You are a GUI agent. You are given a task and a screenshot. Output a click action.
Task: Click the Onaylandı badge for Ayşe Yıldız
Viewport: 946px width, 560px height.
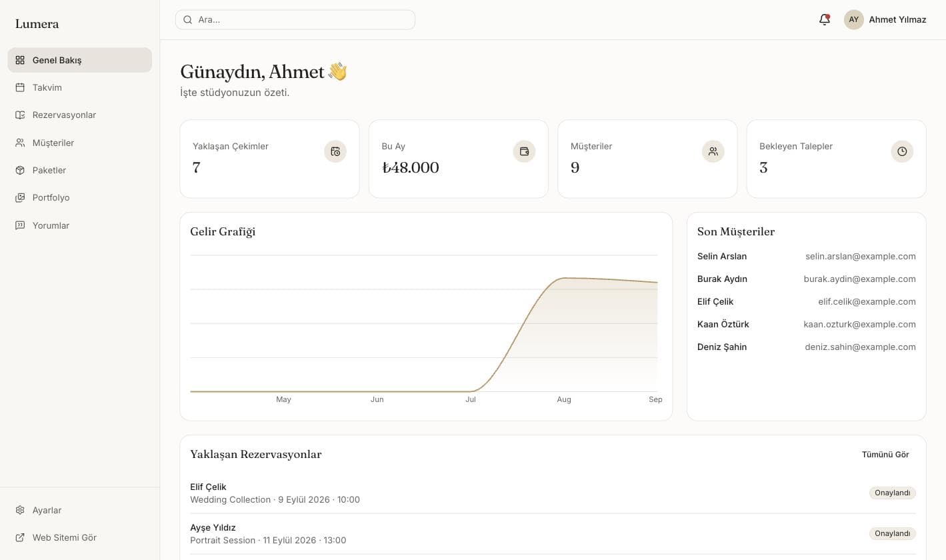point(893,533)
